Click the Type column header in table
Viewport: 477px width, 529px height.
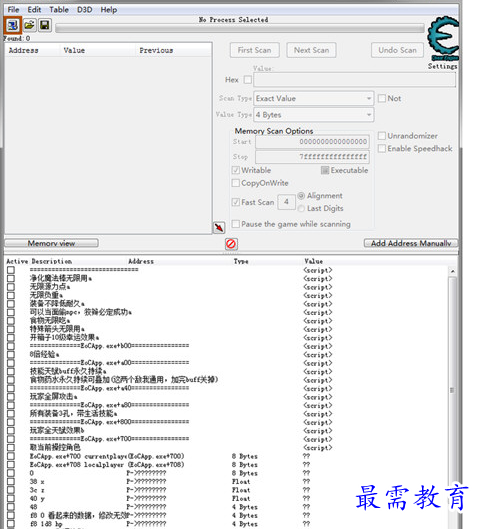coord(241,261)
